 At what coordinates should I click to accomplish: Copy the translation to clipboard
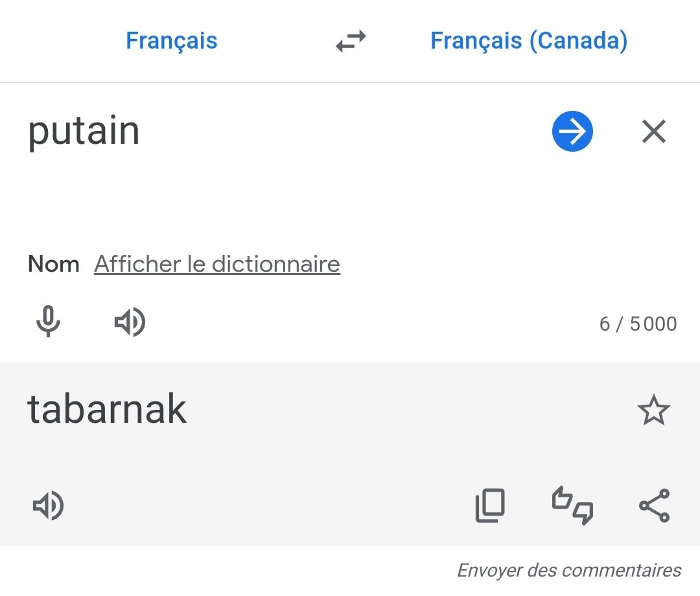[x=490, y=506]
